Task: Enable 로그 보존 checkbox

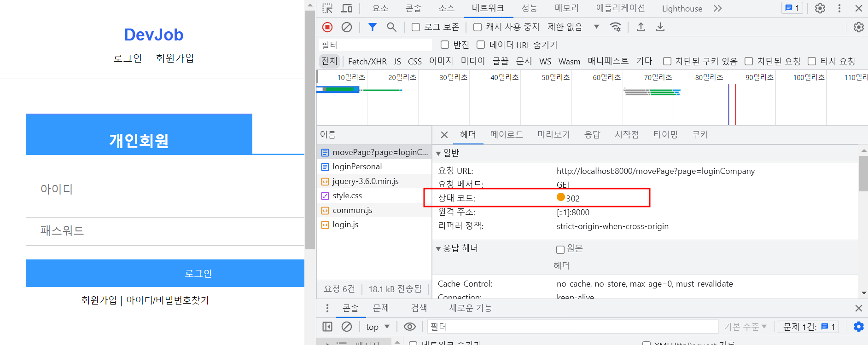Action: [416, 27]
